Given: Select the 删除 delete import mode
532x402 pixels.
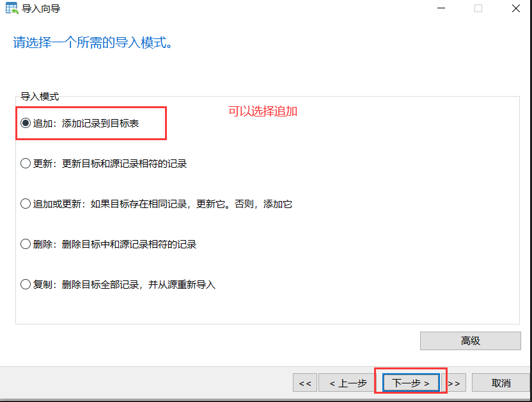Looking at the screenshot, I should pyautogui.click(x=26, y=244).
